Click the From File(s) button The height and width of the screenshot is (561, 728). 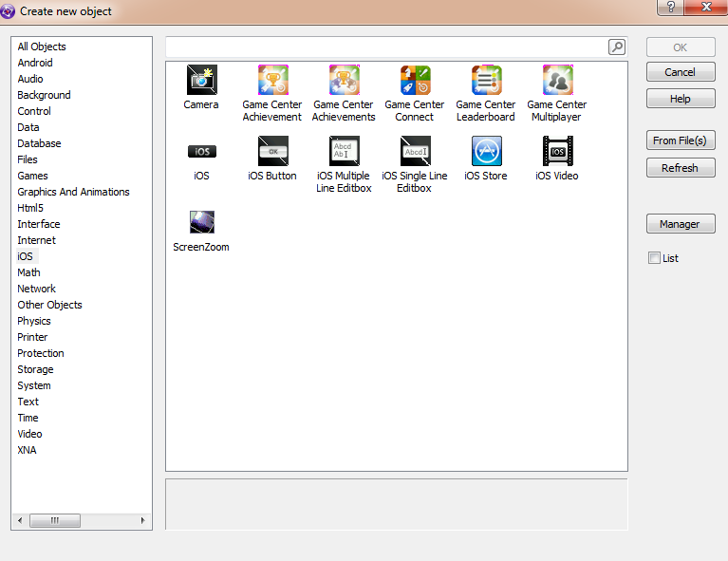coord(681,140)
